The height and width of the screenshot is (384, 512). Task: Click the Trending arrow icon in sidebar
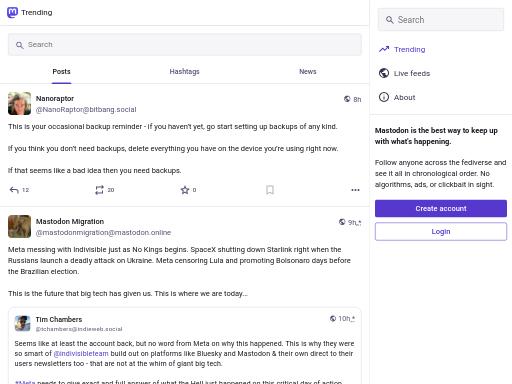[x=384, y=49]
